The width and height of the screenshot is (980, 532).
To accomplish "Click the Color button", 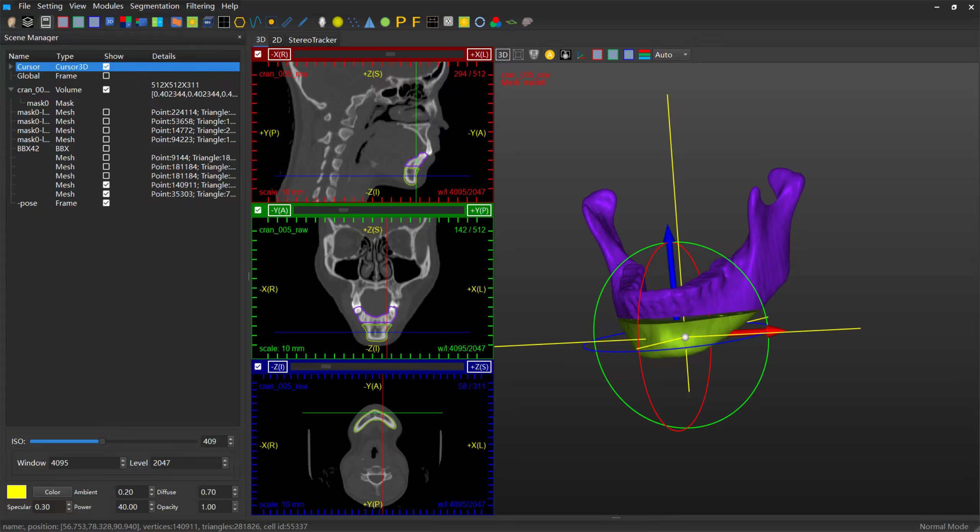I will point(52,492).
